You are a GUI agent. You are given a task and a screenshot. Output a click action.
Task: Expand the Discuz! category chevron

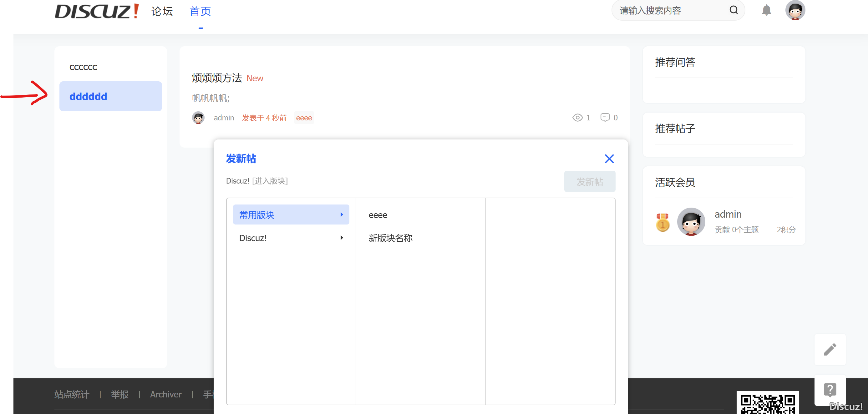[342, 238]
